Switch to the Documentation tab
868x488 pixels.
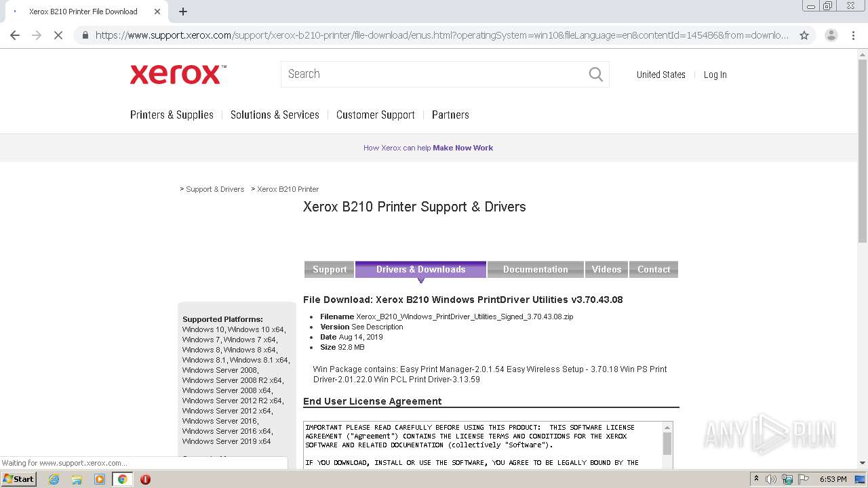click(x=535, y=269)
